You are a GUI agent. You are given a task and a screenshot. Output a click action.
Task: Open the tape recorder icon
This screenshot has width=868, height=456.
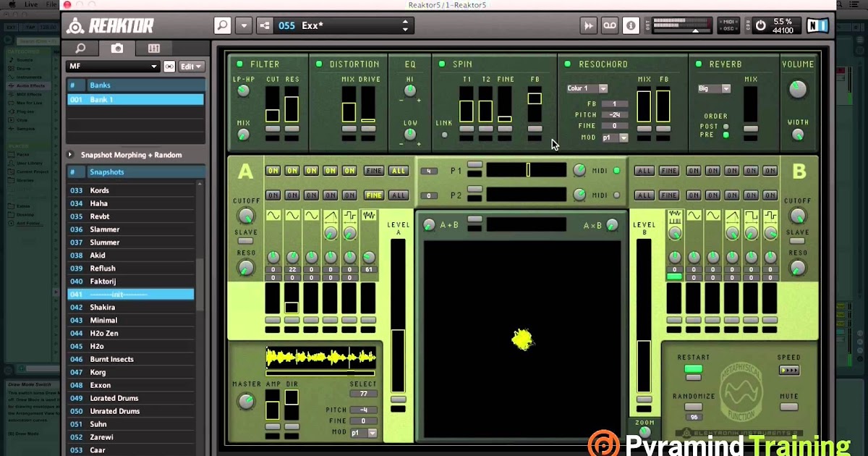click(610, 25)
